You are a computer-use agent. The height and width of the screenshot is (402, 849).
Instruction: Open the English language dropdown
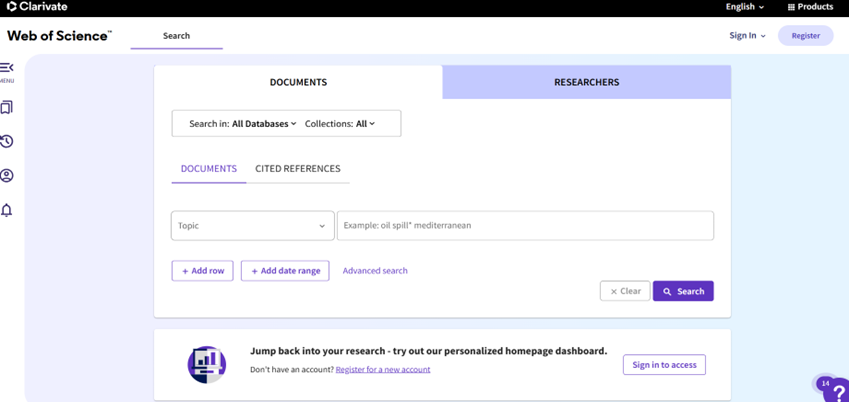[745, 7]
